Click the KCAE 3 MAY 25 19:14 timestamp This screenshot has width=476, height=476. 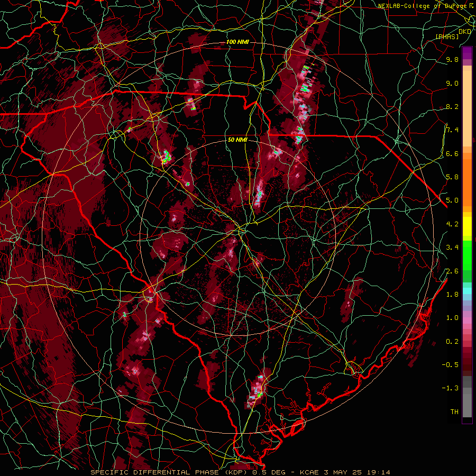coord(345,472)
